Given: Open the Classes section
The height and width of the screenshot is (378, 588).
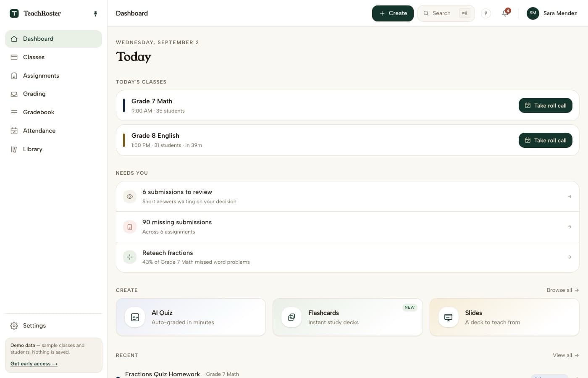Looking at the screenshot, I should point(53,57).
